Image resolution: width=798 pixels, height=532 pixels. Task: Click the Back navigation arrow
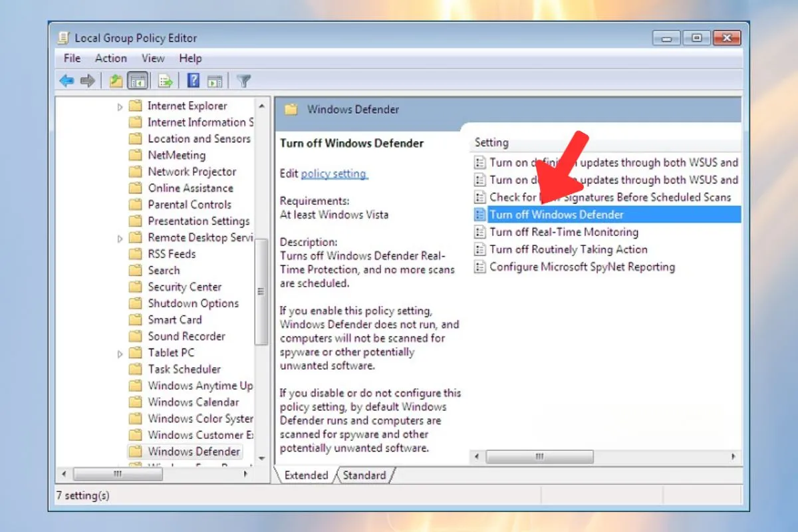[66, 80]
